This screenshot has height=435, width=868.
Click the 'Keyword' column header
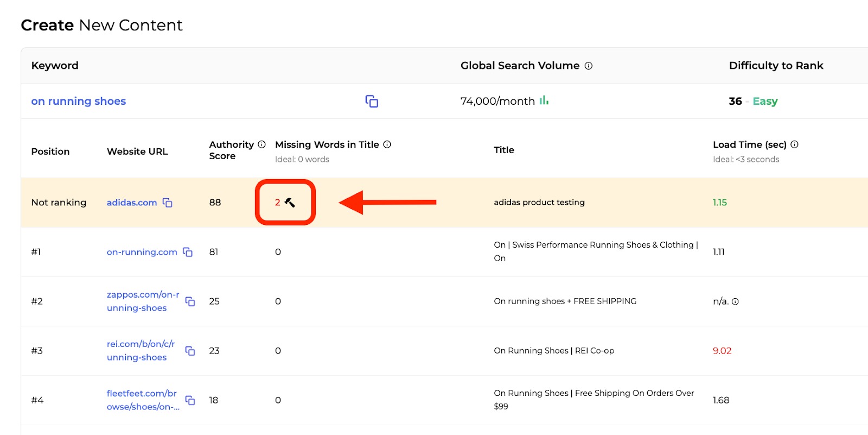click(55, 66)
